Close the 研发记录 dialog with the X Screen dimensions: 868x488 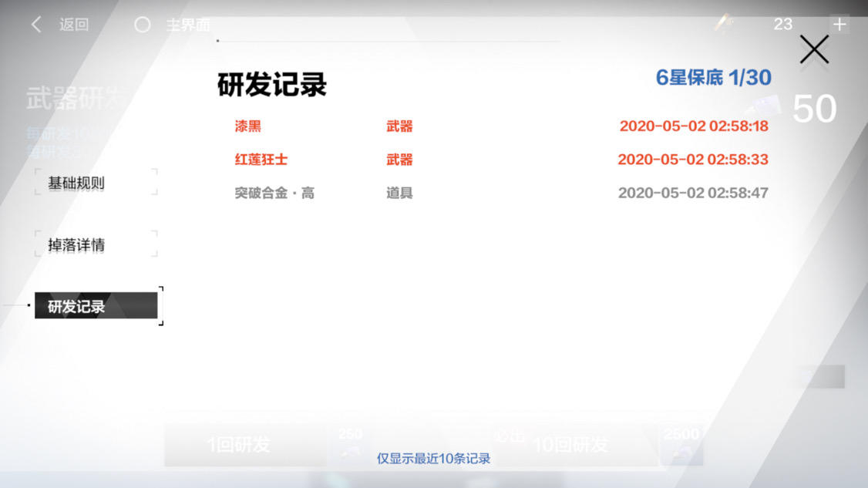(814, 50)
